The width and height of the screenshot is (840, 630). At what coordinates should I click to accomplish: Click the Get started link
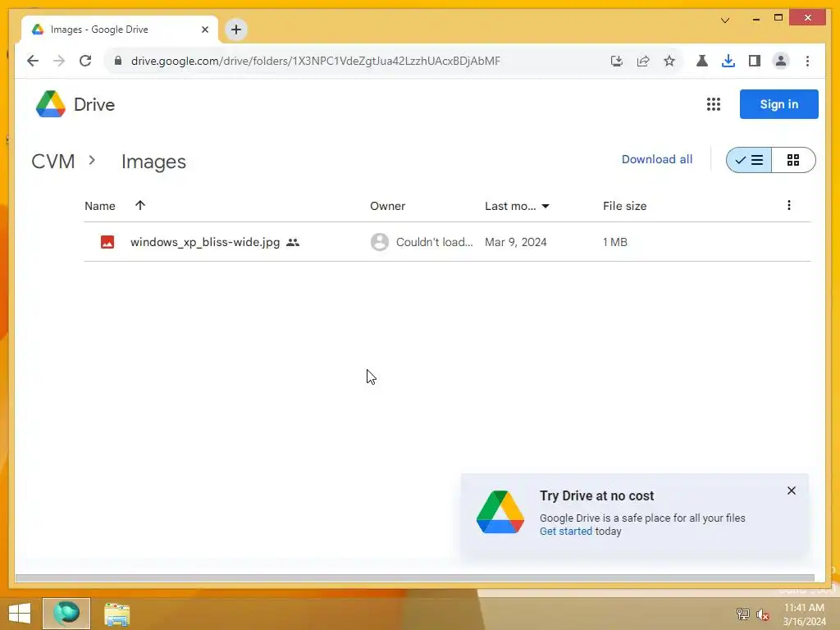(566, 532)
